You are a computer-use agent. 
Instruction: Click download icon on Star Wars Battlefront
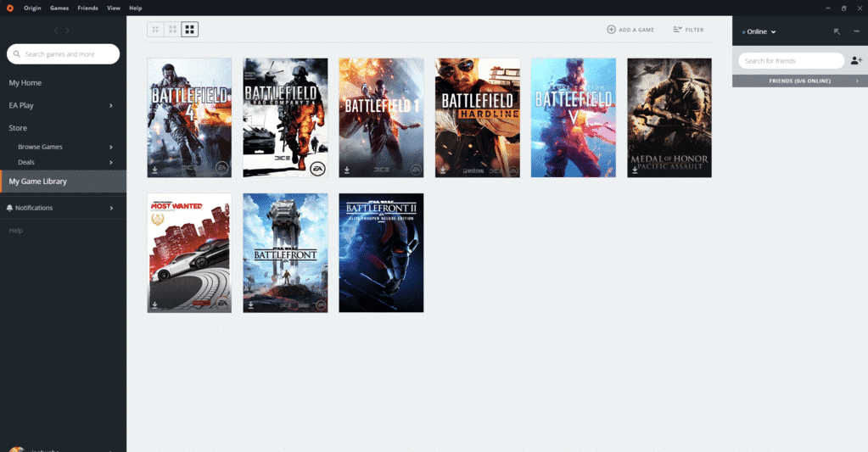pos(251,304)
